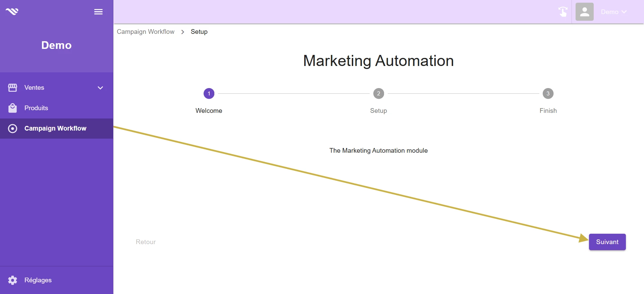
Task: Click the Produits shopping bag icon
Action: (12, 108)
